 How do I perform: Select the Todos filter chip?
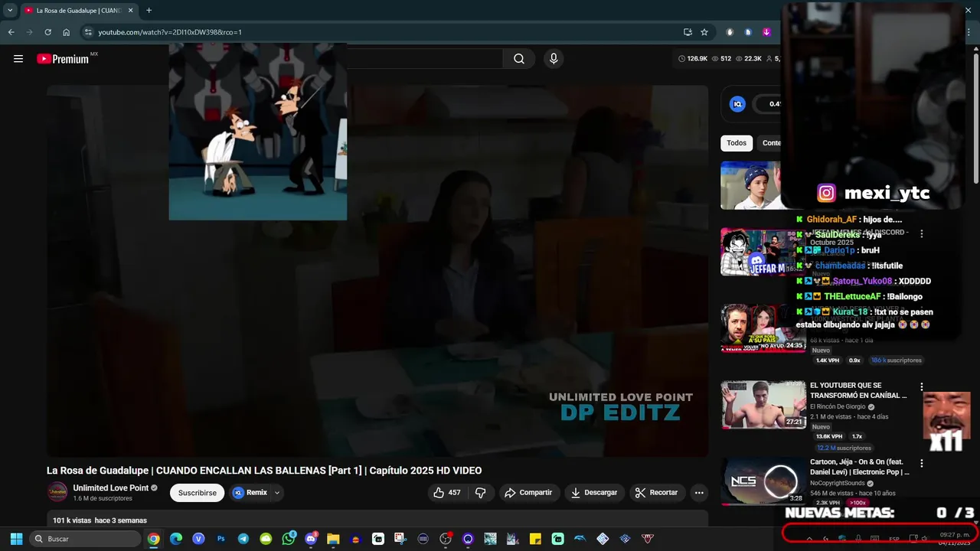coord(737,143)
